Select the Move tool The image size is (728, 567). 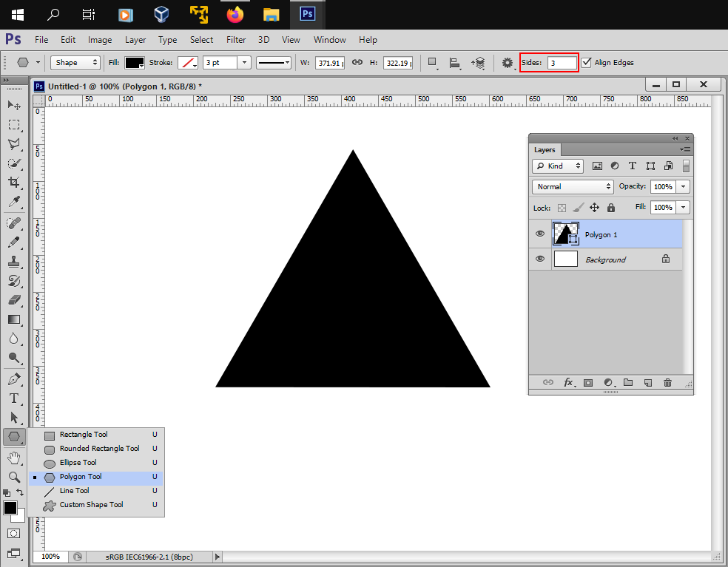(14, 106)
